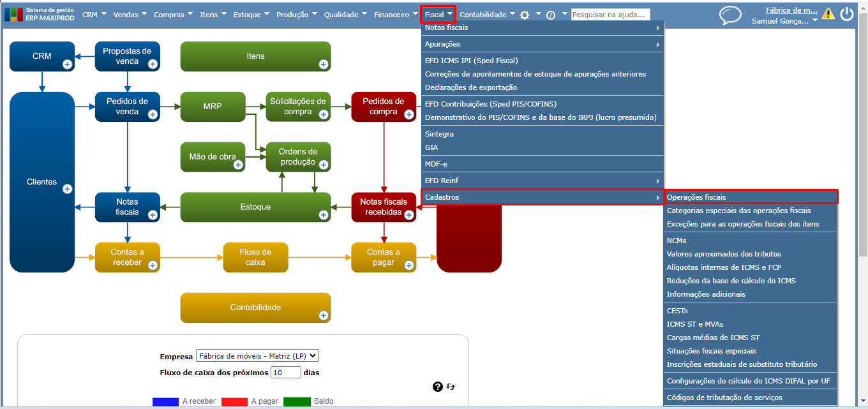Click the blue A receber legend swatch
Viewport: 868px width, 409px height.
point(165,401)
